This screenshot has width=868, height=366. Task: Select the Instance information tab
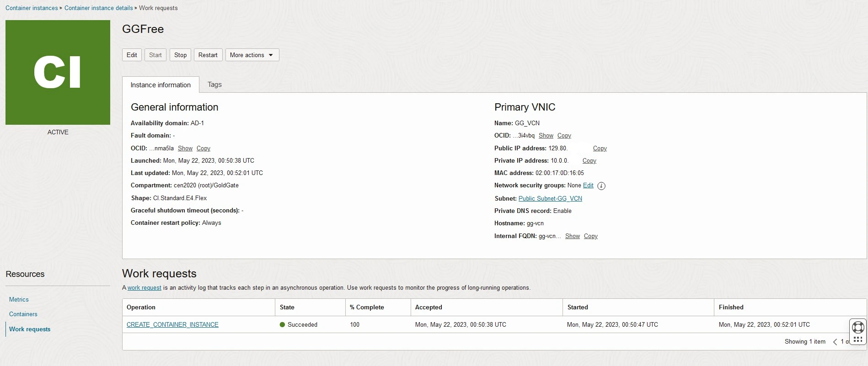161,85
